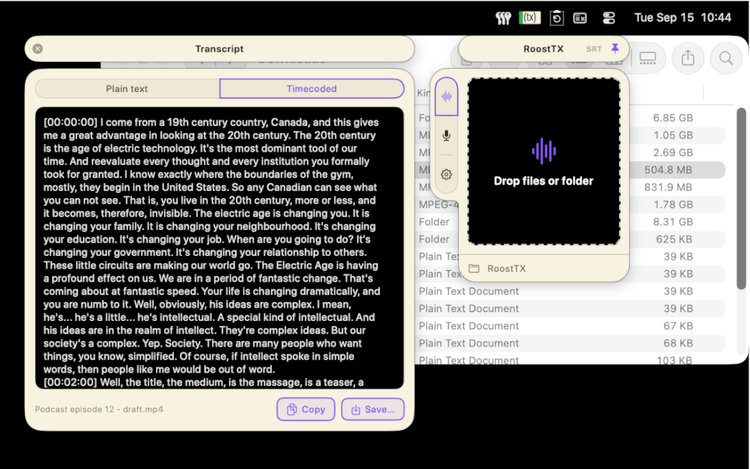This screenshot has height=469, width=750.
Task: Switch to the Plain text tab
Action: point(127,88)
